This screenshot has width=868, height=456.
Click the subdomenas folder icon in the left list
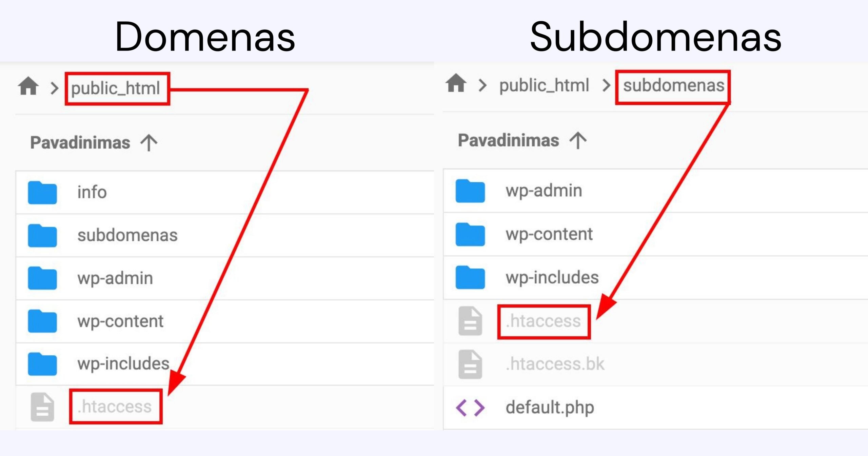(42, 235)
